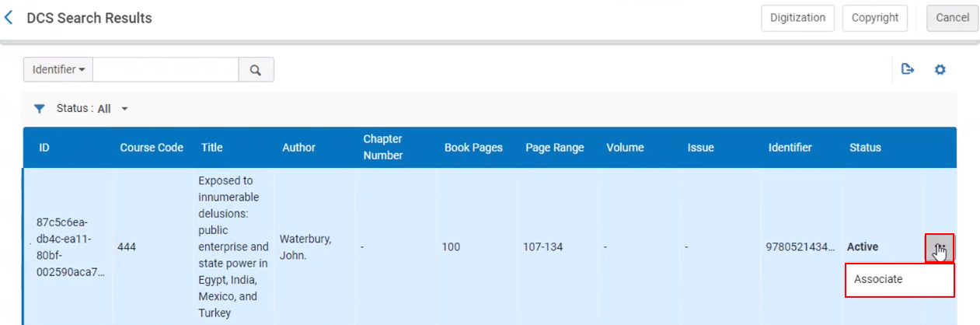Click the search magnifier icon button

pyautogui.click(x=256, y=70)
